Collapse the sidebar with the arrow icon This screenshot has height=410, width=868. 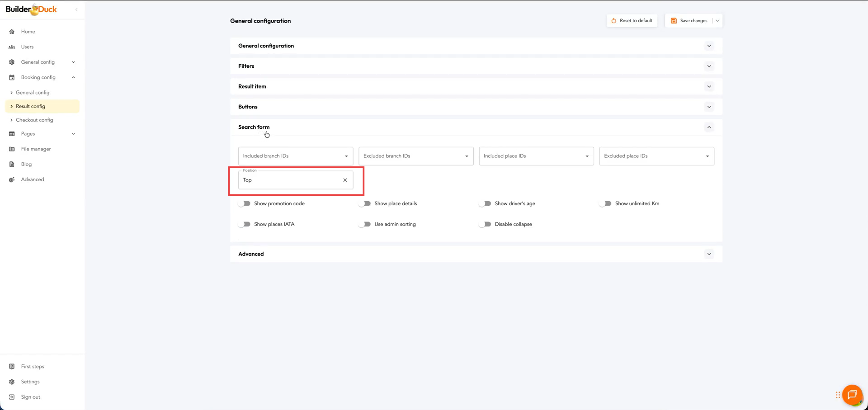point(76,9)
